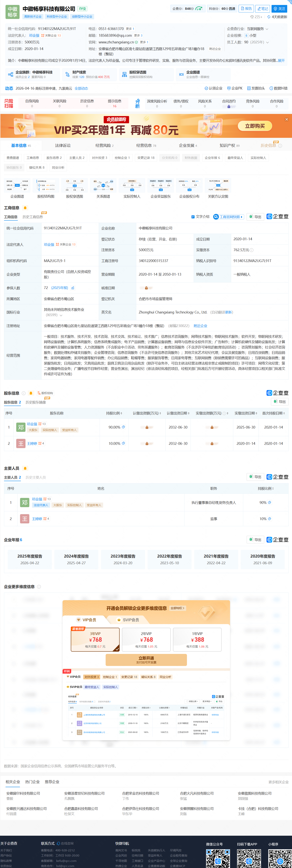Click the bell icon beside 主要人员 heading
Image resolution: width=292 pixels, height=868 pixels.
point(25,468)
